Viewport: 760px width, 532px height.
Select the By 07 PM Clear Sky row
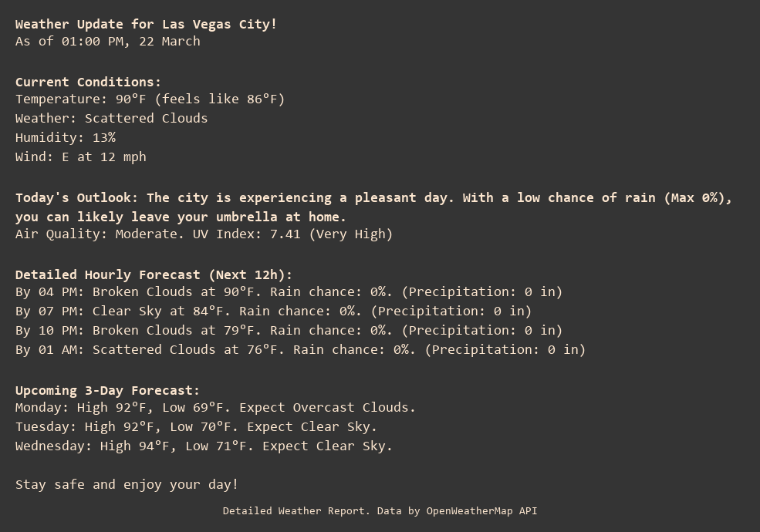pyautogui.click(x=273, y=311)
